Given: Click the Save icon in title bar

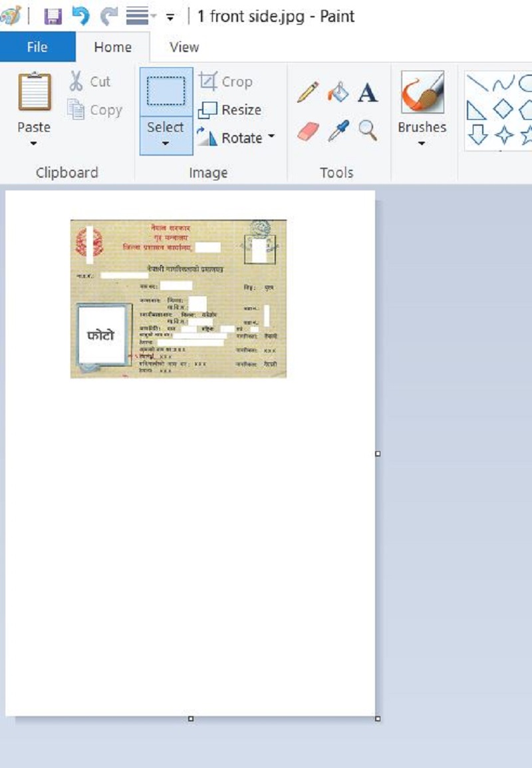Looking at the screenshot, I should click(53, 15).
